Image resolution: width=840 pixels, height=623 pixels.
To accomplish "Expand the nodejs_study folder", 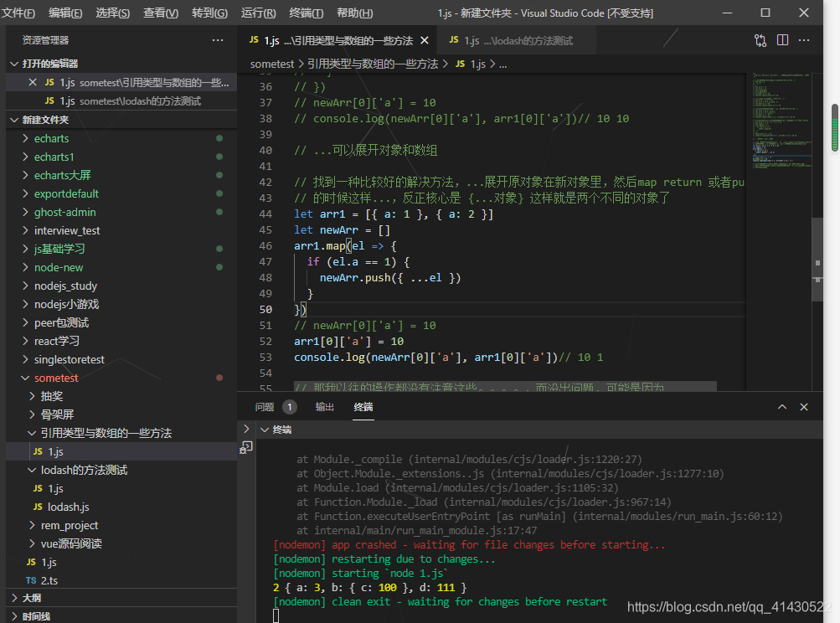I will pyautogui.click(x=121, y=286).
